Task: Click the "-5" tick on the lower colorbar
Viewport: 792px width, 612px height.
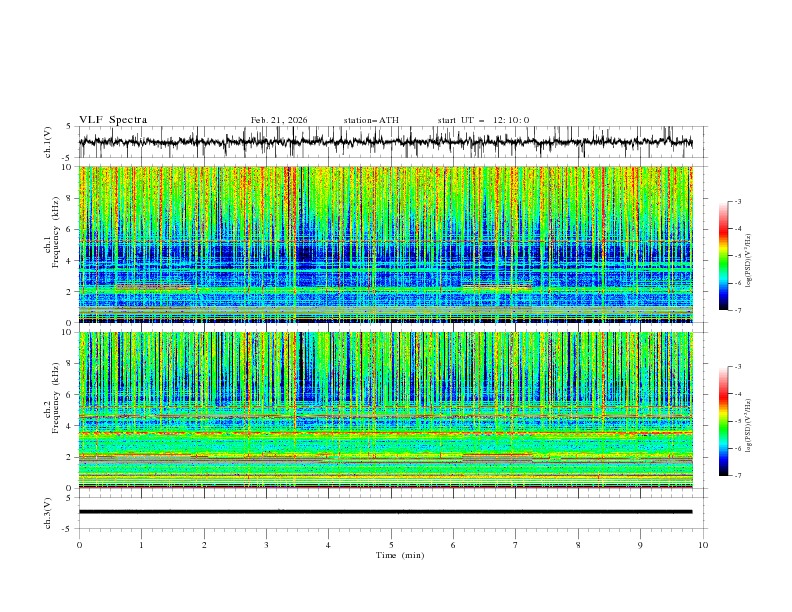Action: tap(738, 421)
